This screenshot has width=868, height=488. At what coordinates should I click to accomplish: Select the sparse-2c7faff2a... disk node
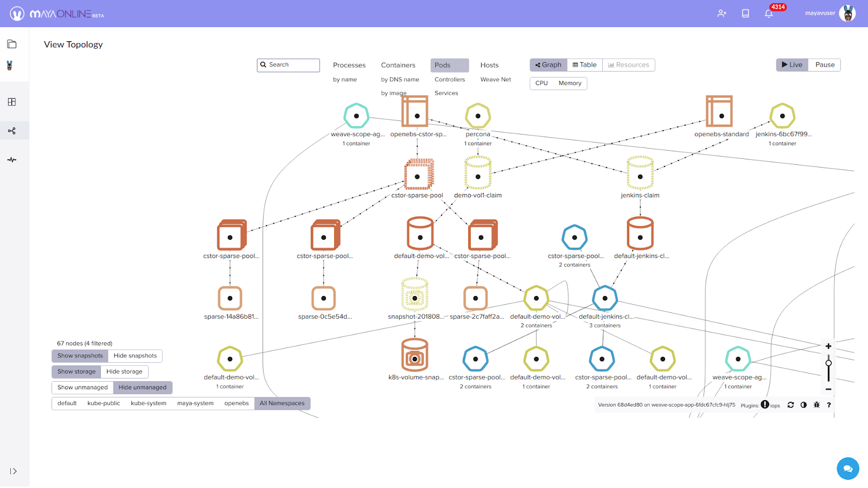(x=476, y=298)
